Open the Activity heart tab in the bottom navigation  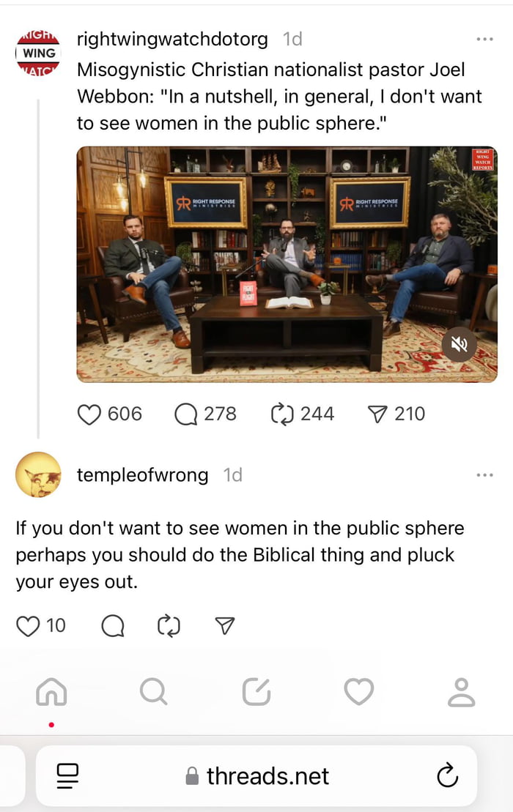click(x=359, y=691)
